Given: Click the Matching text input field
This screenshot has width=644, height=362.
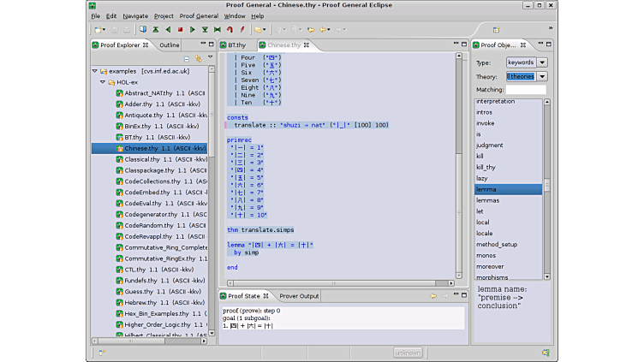Looking at the screenshot, I should tap(526, 90).
